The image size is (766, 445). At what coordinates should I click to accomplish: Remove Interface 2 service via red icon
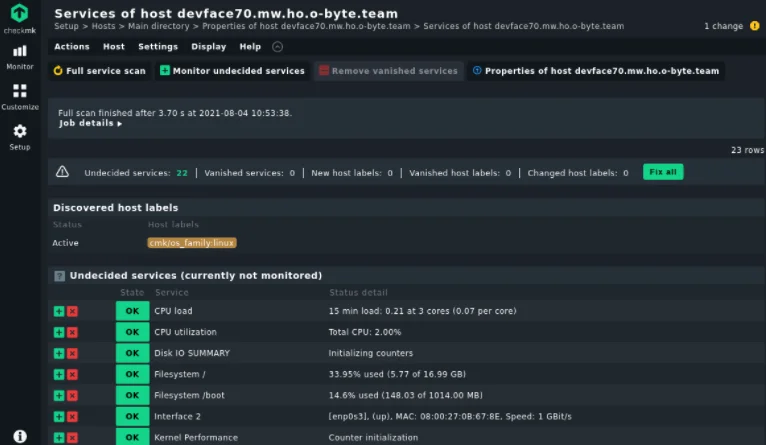click(72, 416)
